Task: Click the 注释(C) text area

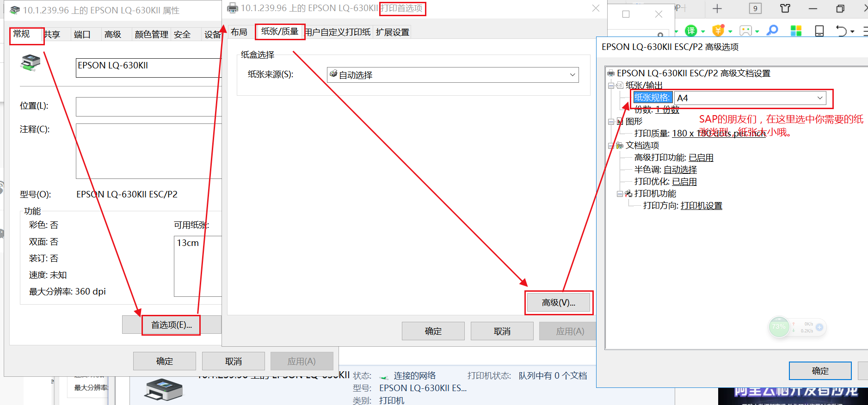Action: 148,151
